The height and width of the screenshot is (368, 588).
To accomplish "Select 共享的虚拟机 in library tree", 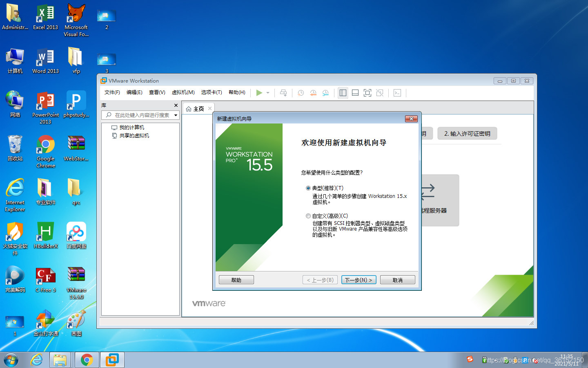I will pyautogui.click(x=130, y=136).
